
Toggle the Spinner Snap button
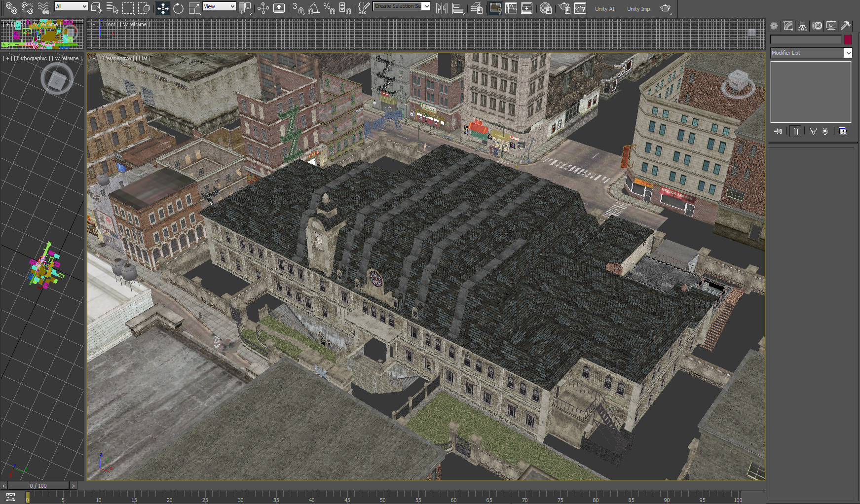345,8
